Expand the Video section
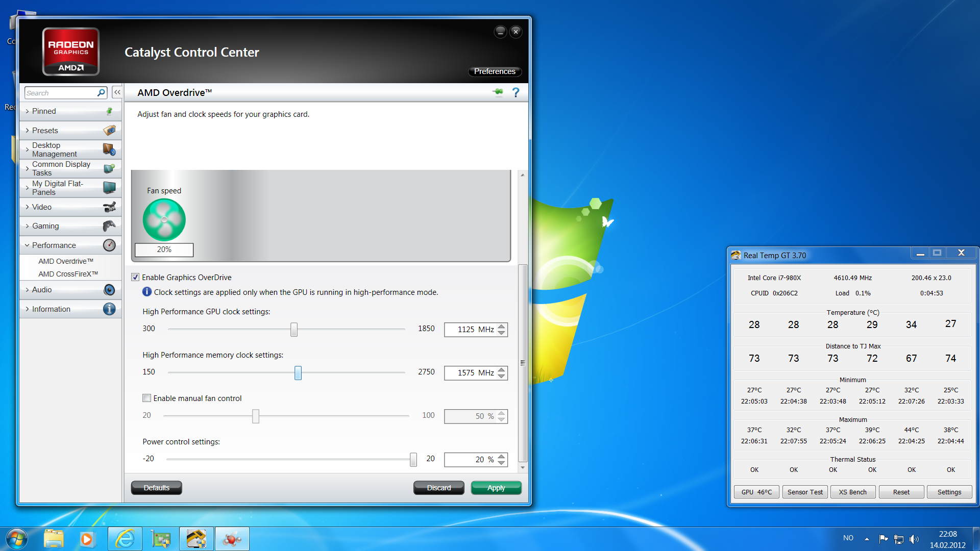Image resolution: width=980 pixels, height=551 pixels. (70, 207)
